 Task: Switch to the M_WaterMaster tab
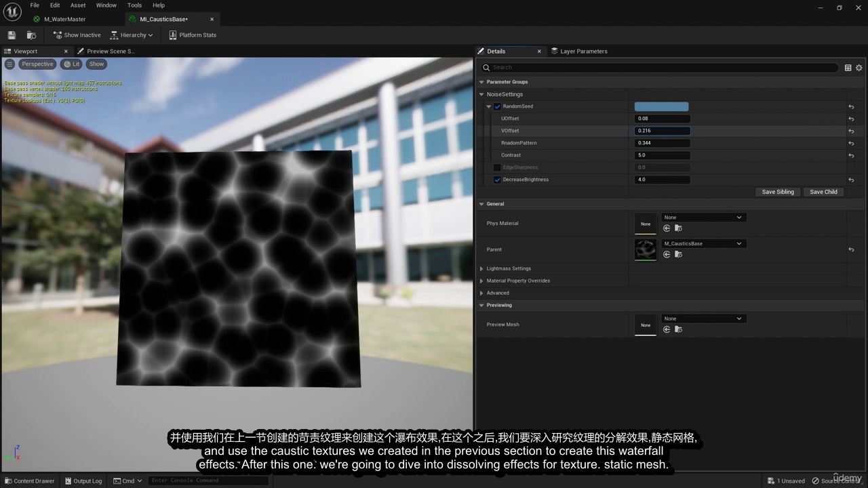click(x=64, y=19)
